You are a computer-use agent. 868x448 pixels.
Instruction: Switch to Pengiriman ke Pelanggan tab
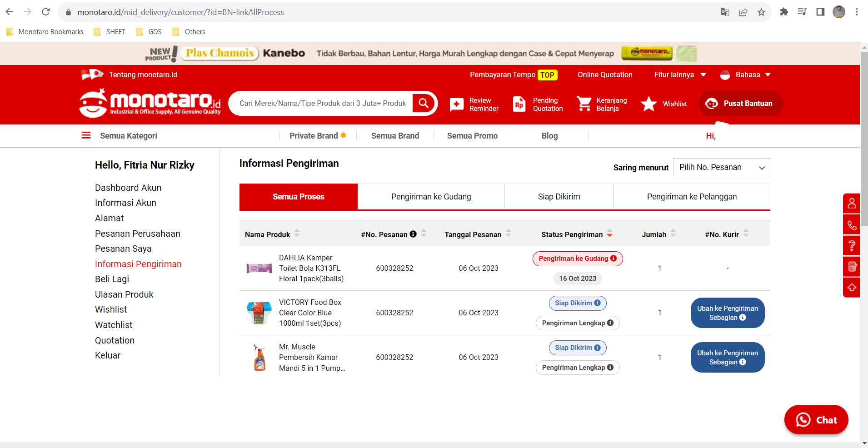pos(692,197)
